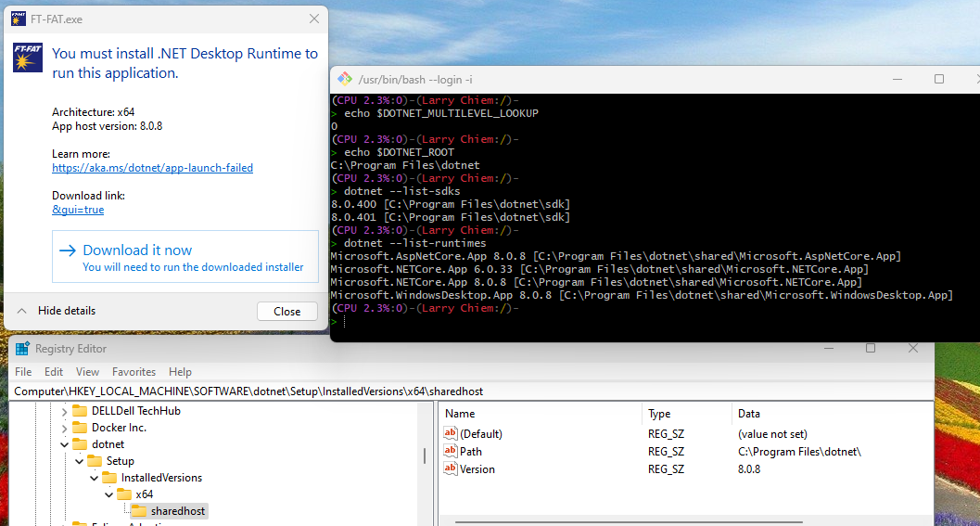Select the sharedhost key in the tree
980x526 pixels.
[177, 511]
